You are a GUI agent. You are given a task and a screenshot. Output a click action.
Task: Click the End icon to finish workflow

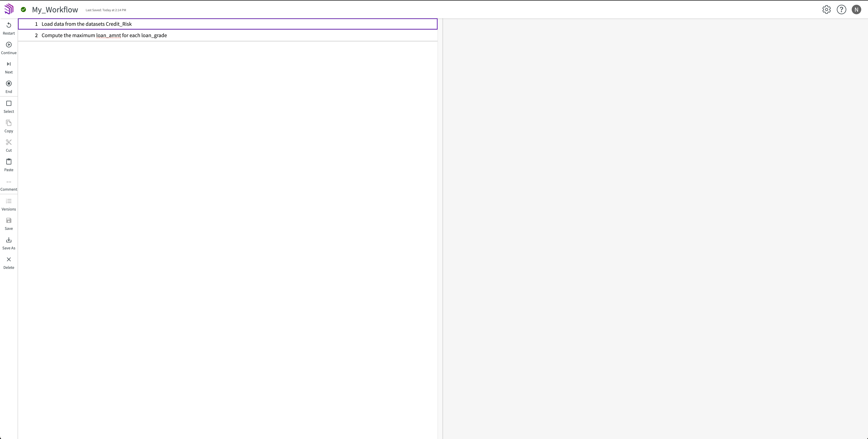[x=8, y=83]
